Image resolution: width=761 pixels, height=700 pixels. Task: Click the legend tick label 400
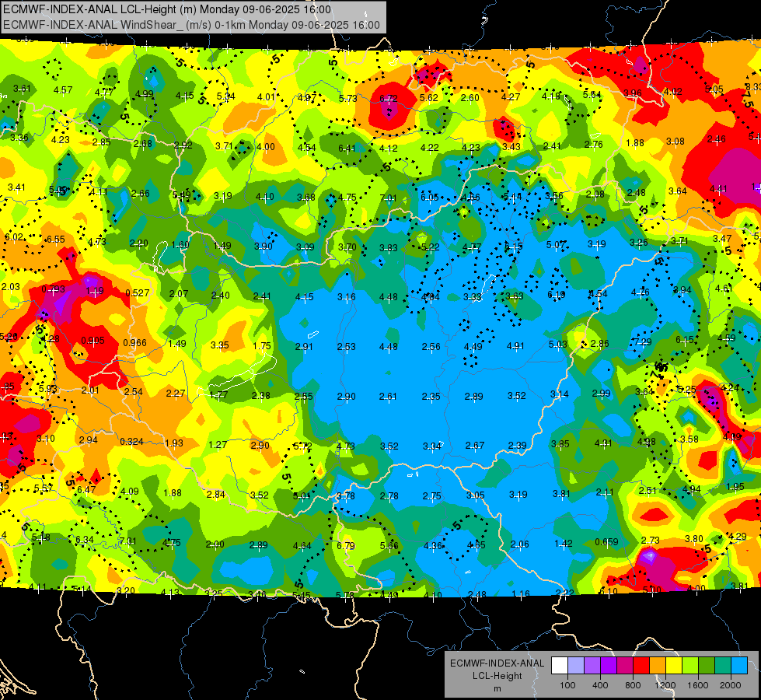click(600, 685)
